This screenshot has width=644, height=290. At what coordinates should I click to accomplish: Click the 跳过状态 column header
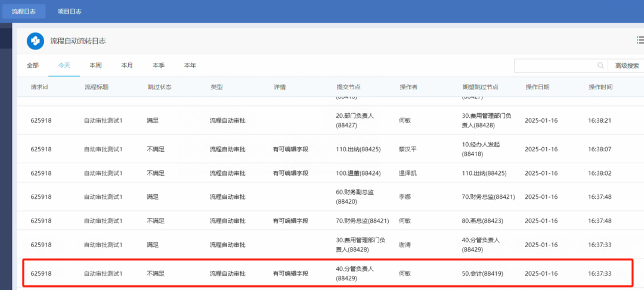tap(159, 87)
